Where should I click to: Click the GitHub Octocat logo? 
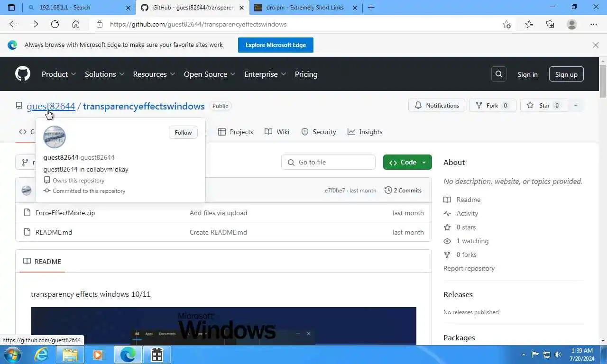23,74
